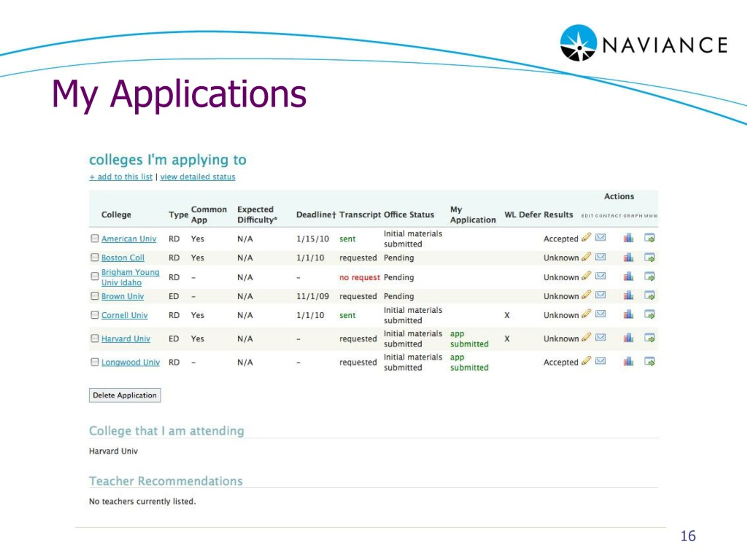Click the edit pencil icon for Cornell Univ

click(x=586, y=314)
